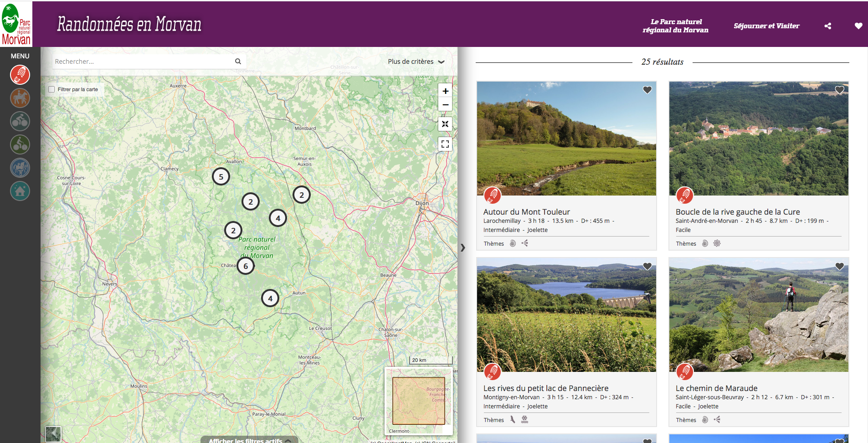Click the Parc naturel Morvan logo
This screenshot has width=868, height=443.
point(16,24)
